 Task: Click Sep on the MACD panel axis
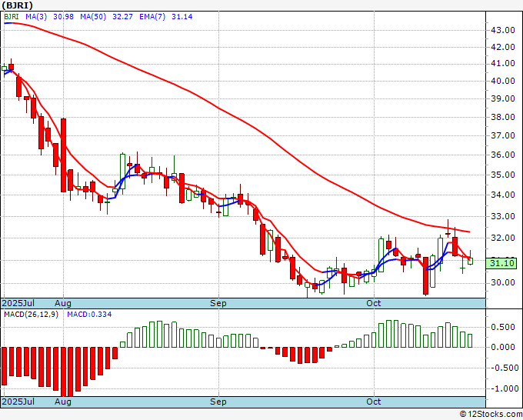pos(218,402)
